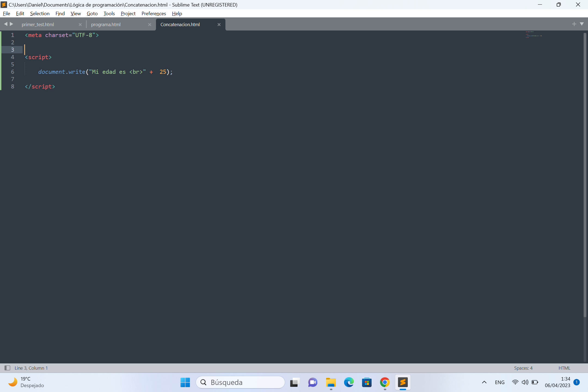This screenshot has width=588, height=392.
Task: Click line number 1 in gutter
Action: tap(13, 35)
